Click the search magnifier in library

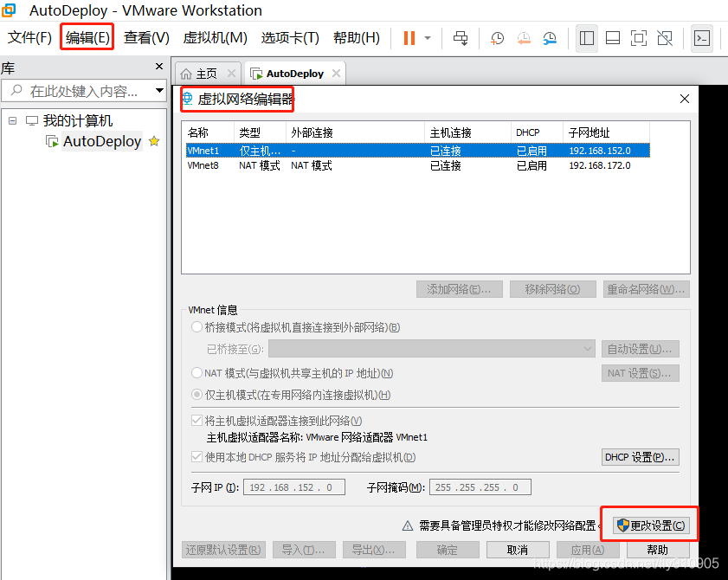tap(16, 90)
